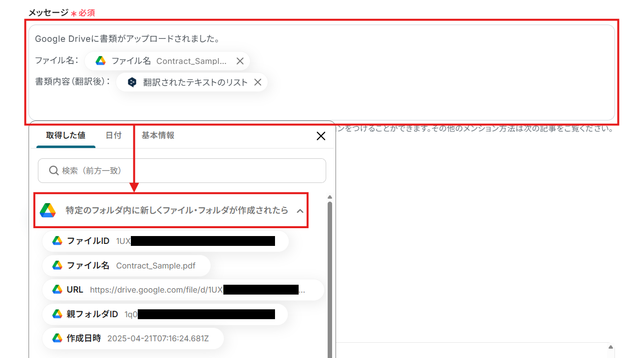Click the translation tool icon on the translated text chip
Image resolution: width=644 pixels, height=358 pixels.
pyautogui.click(x=131, y=82)
